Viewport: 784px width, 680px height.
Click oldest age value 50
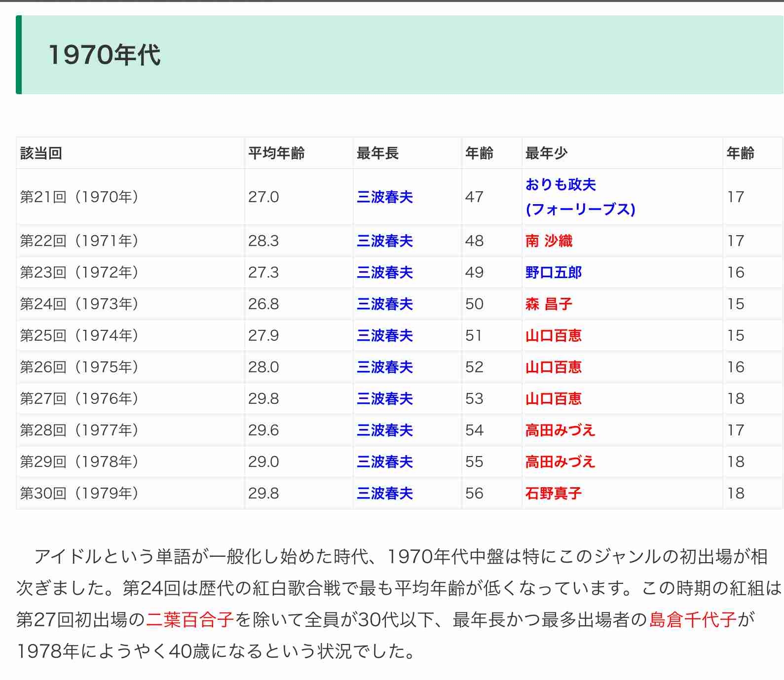(x=474, y=304)
